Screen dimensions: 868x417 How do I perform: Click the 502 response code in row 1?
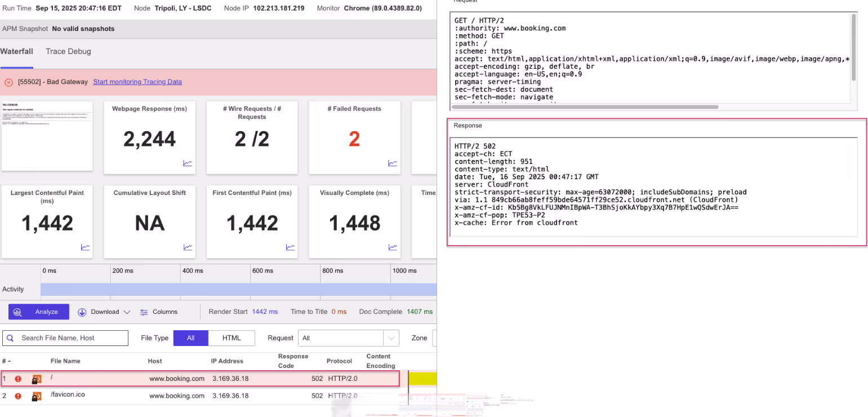coord(317,379)
